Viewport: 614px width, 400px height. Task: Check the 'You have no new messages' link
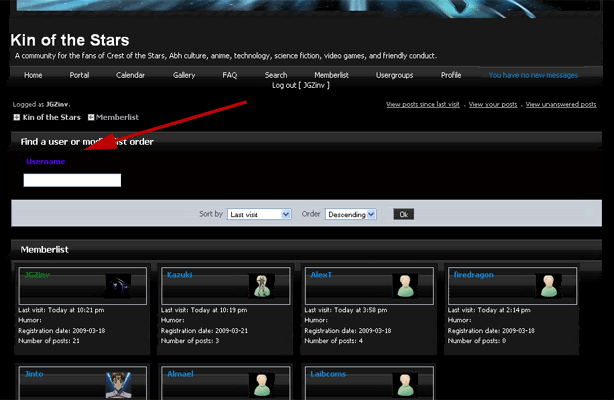(533, 75)
